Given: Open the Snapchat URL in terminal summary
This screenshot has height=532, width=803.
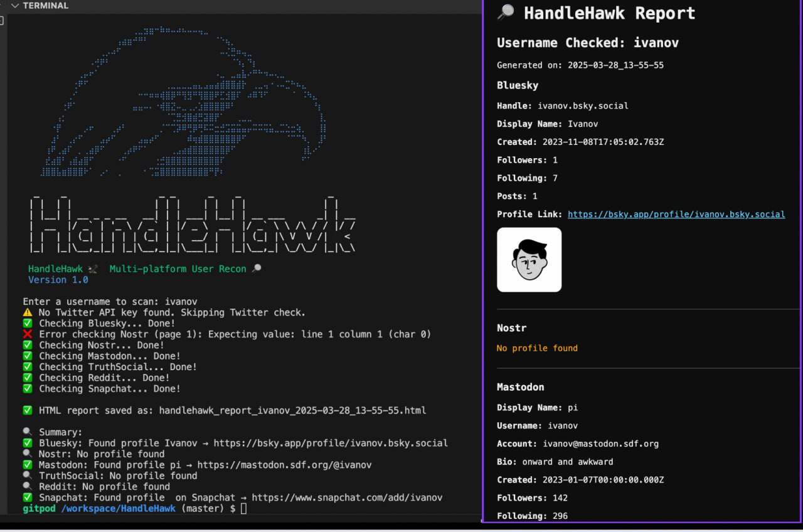Looking at the screenshot, I should [x=347, y=497].
